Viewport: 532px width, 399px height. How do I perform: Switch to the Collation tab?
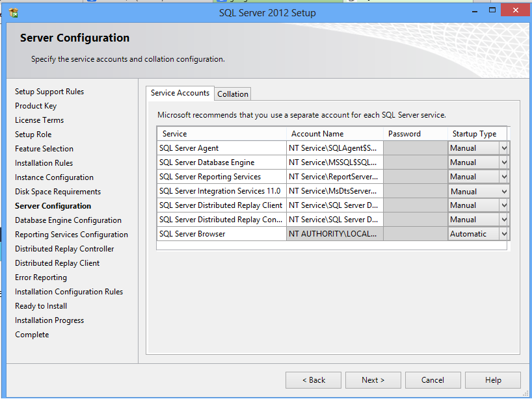[x=232, y=94]
